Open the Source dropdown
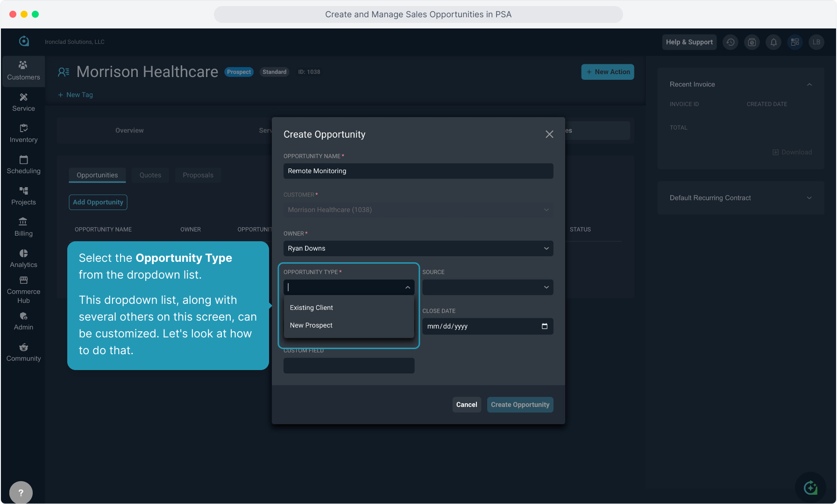This screenshot has height=504, width=837. [487, 287]
